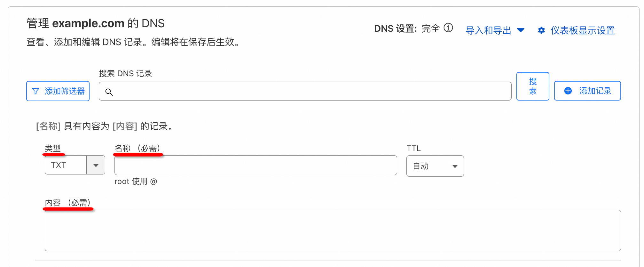Open 仪表板显示设置 link
The height and width of the screenshot is (267, 644).
tap(582, 30)
